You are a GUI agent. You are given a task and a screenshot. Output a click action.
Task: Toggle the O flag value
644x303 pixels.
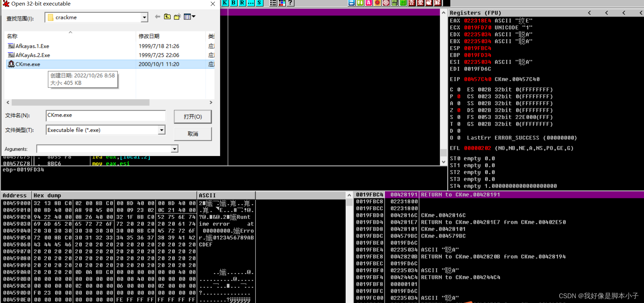point(459,138)
